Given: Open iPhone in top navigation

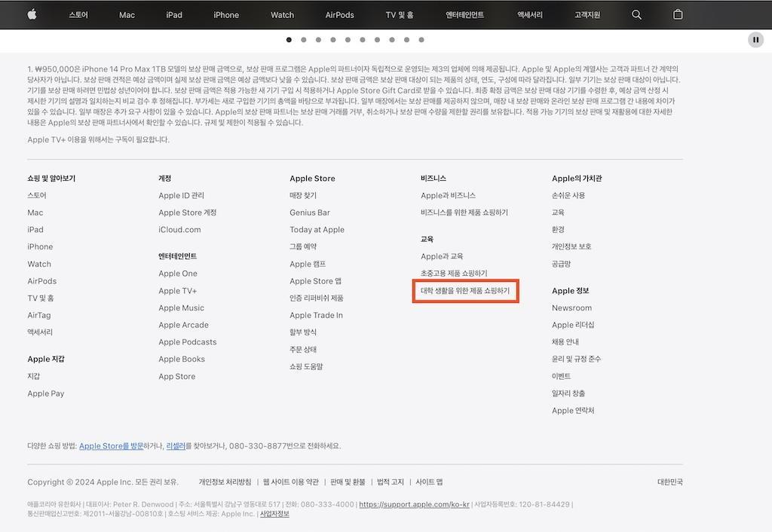Looking at the screenshot, I should (226, 15).
